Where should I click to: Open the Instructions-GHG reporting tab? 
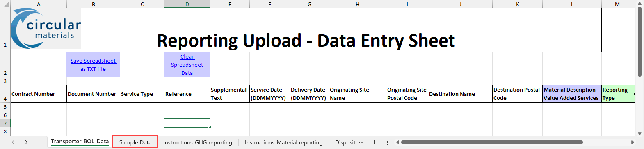coord(198,142)
